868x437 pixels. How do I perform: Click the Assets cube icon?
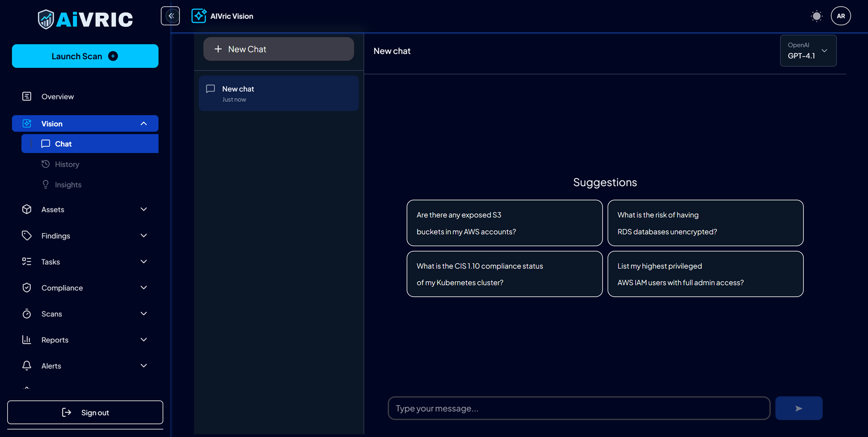(x=27, y=209)
